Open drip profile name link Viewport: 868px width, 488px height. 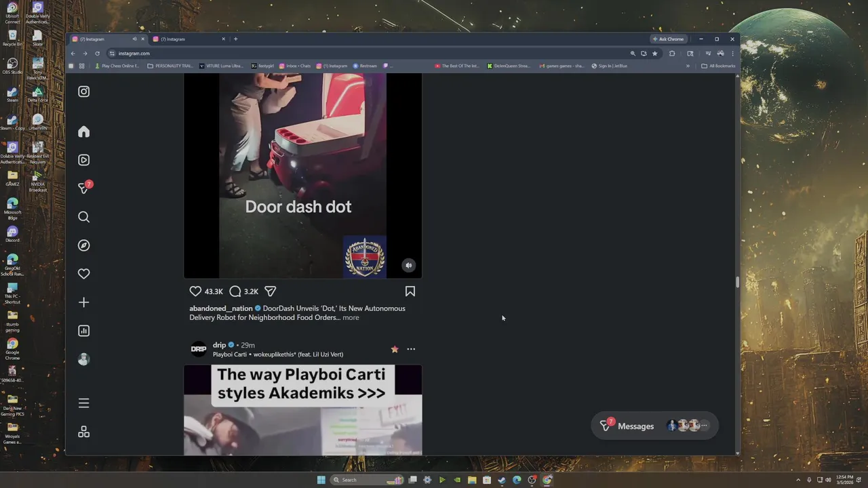219,345
